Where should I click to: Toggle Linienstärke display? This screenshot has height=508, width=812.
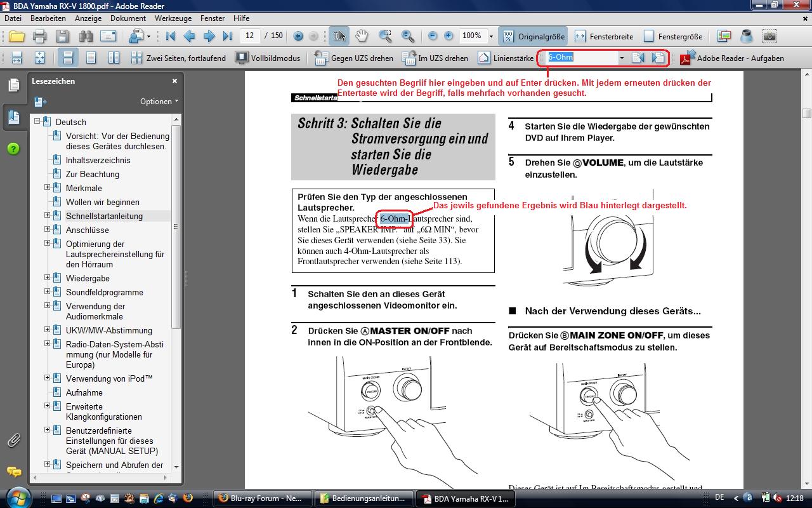pos(506,58)
